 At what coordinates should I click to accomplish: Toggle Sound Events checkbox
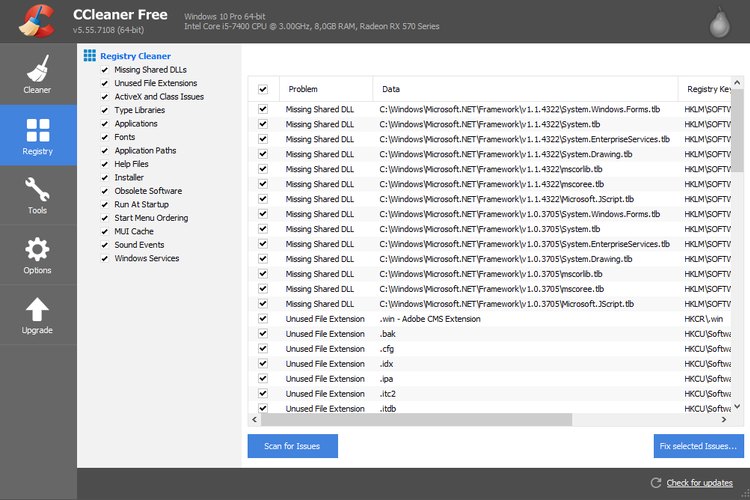pos(105,244)
